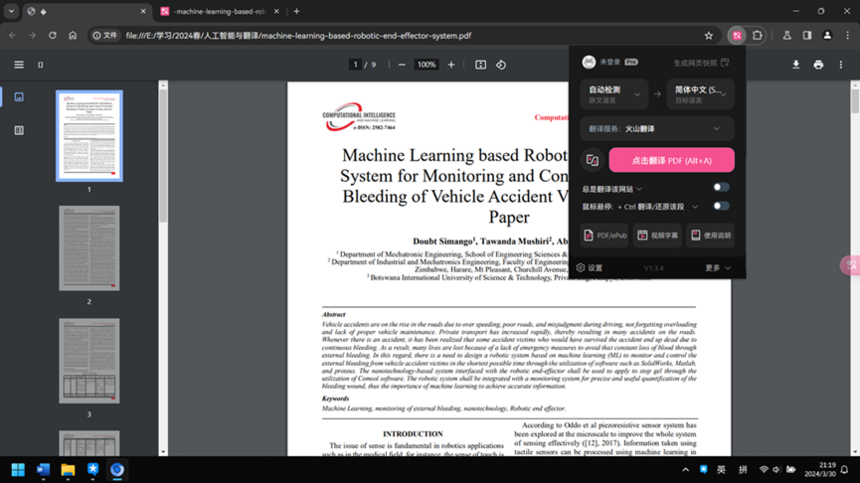Click the 英 input language indicator
The image size is (860, 483).
pos(721,470)
